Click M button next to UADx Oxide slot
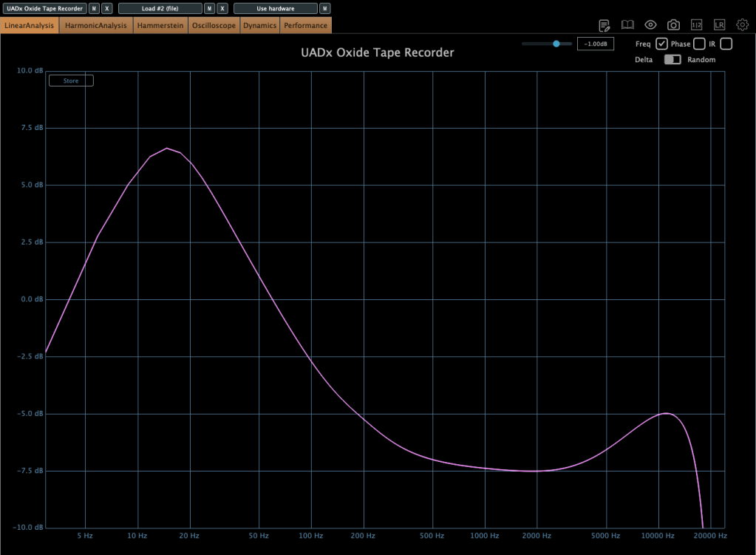Viewport: 756px width, 555px height. click(x=94, y=9)
